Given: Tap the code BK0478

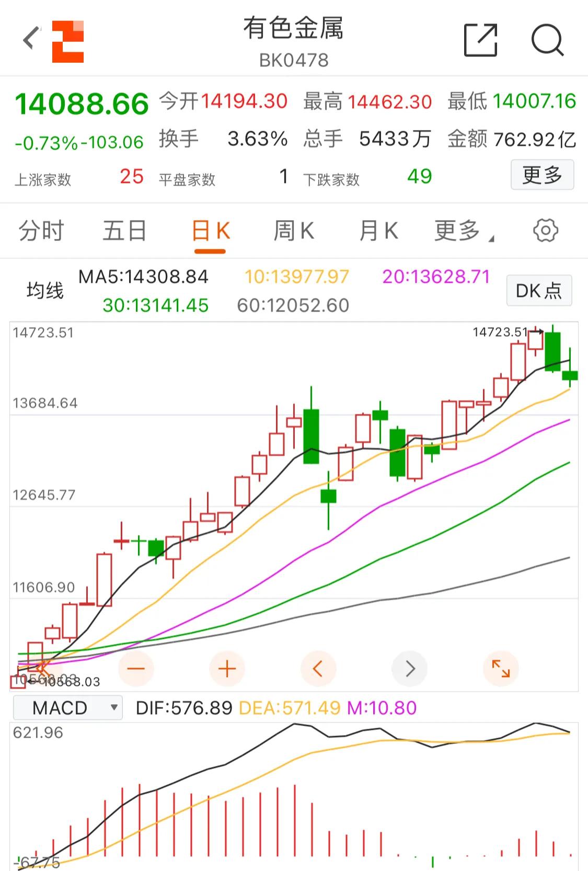Looking at the screenshot, I should [294, 60].
